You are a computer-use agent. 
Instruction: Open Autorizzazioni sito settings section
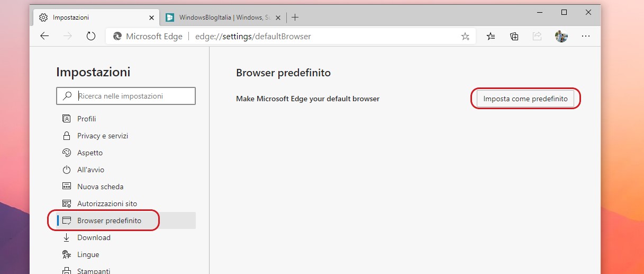(126, 204)
